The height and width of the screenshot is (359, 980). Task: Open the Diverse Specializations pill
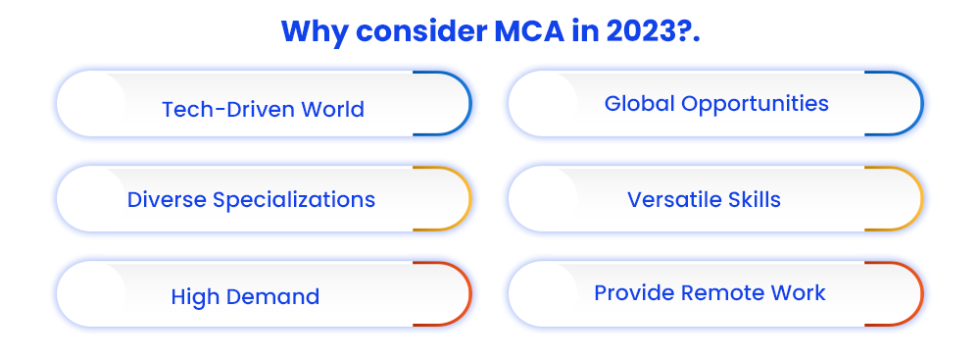(x=263, y=199)
